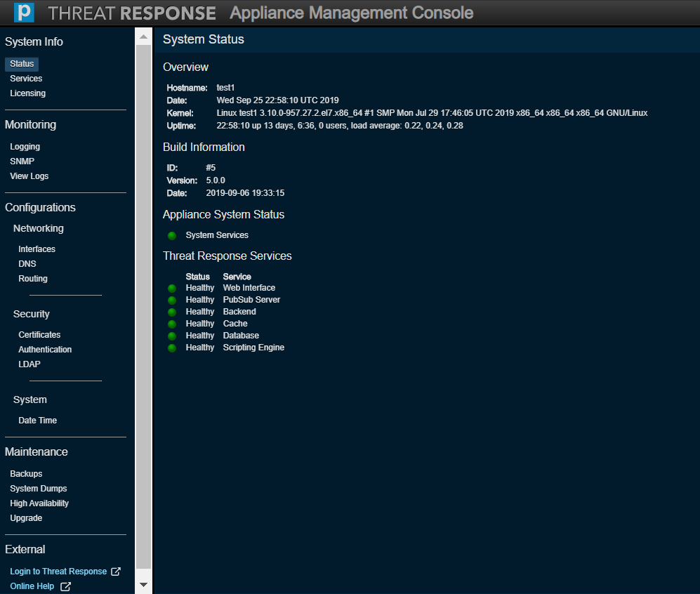
Task: Click the external link icon beside Login to Threat Response
Action: [116, 572]
